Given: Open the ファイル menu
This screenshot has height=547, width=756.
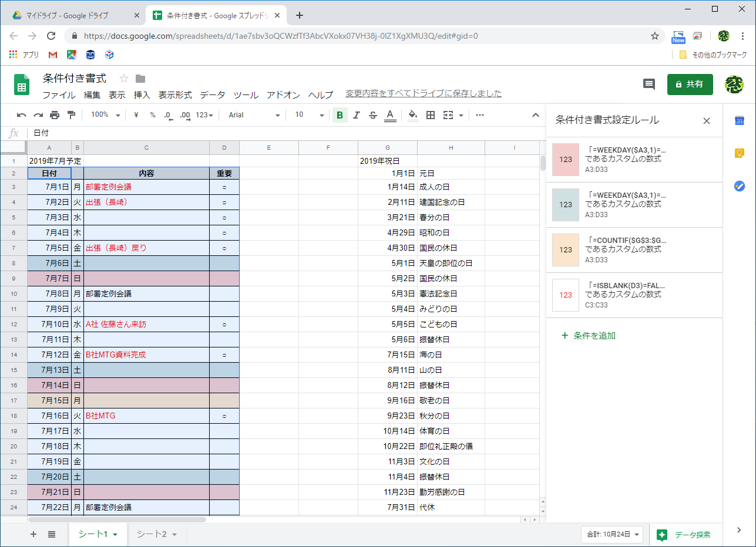Looking at the screenshot, I should coord(59,95).
